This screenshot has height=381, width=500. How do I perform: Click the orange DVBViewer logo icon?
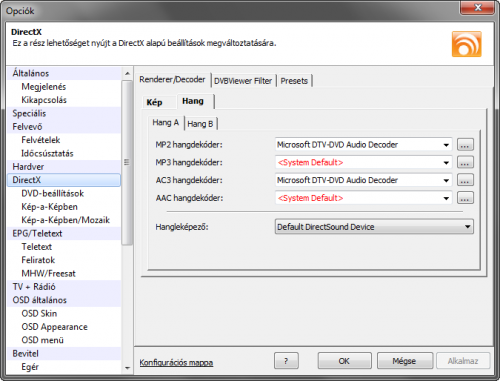pos(466,44)
